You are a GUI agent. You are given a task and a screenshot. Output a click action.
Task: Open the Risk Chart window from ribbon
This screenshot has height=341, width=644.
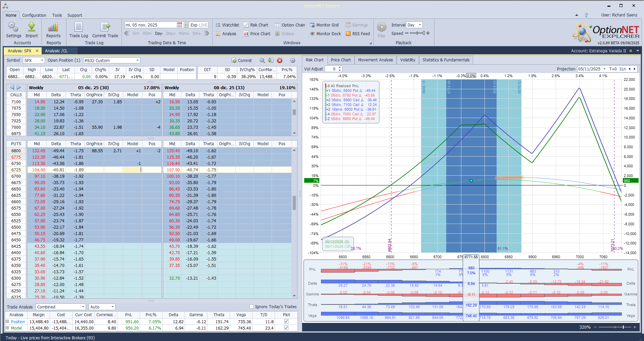point(256,25)
